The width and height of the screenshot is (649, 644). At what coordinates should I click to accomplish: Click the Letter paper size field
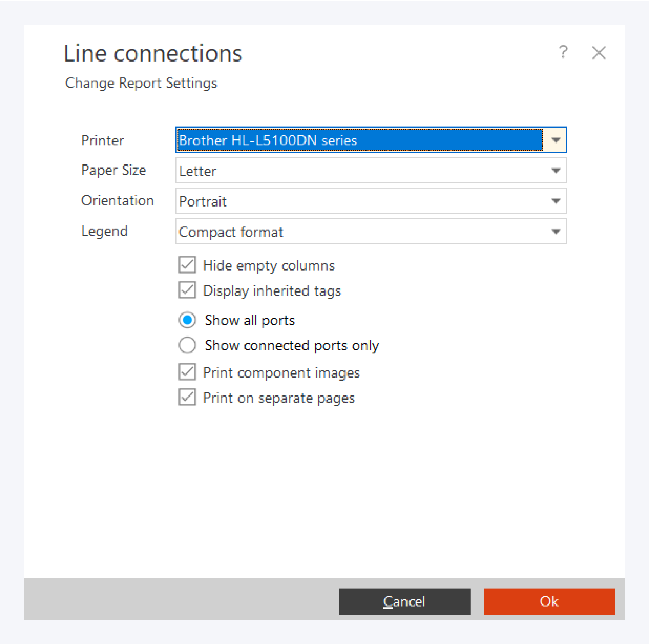point(359,171)
